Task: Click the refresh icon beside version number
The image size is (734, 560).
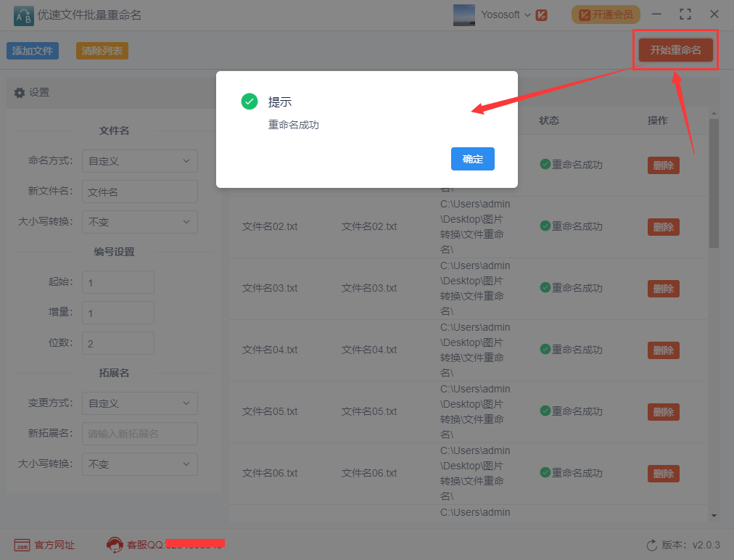Action: [651, 545]
